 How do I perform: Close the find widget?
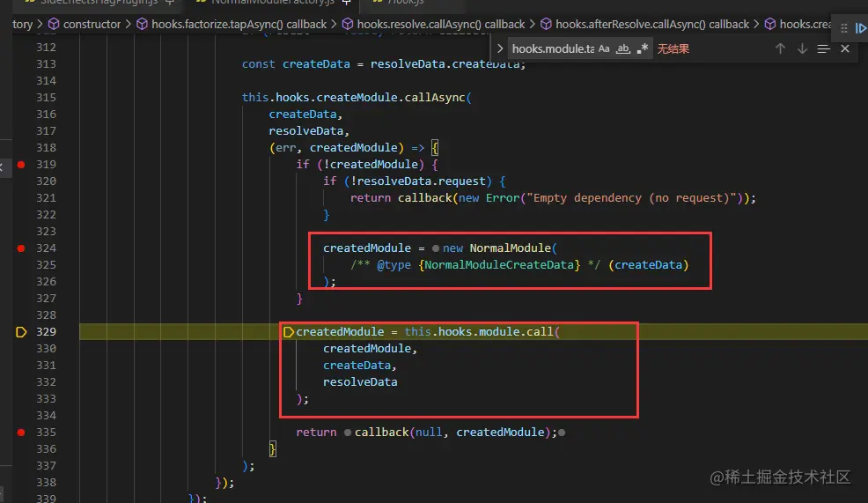[x=845, y=48]
